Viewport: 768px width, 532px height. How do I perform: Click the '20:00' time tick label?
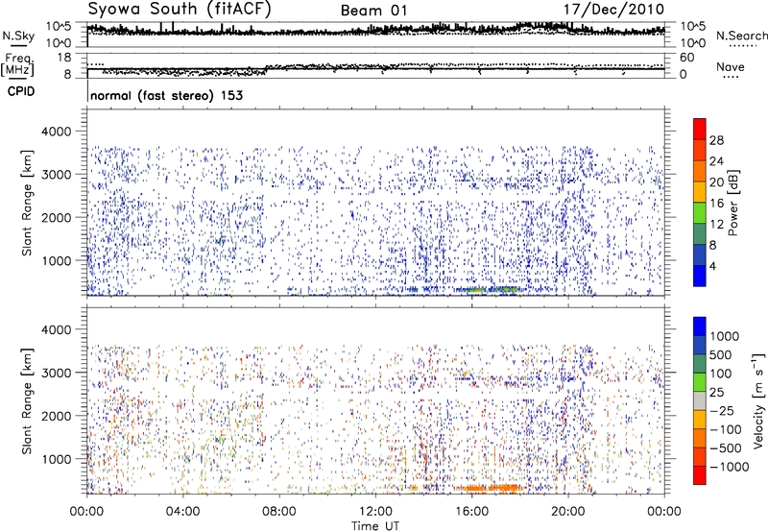point(567,512)
